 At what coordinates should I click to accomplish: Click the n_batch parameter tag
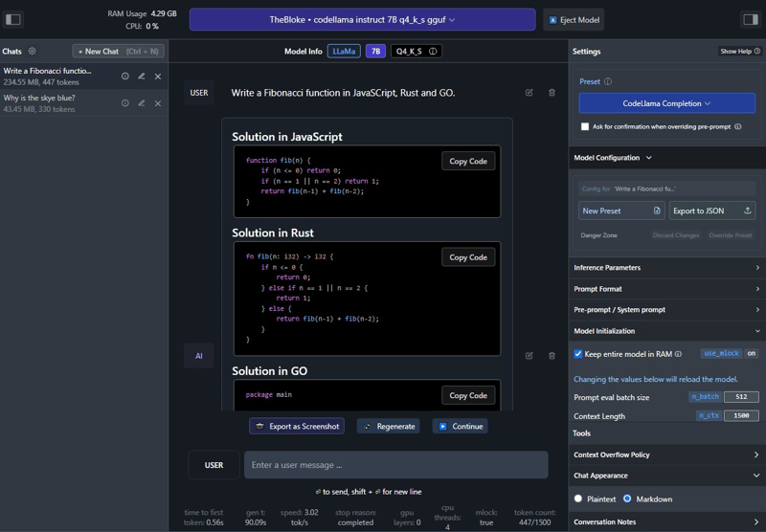click(x=705, y=397)
